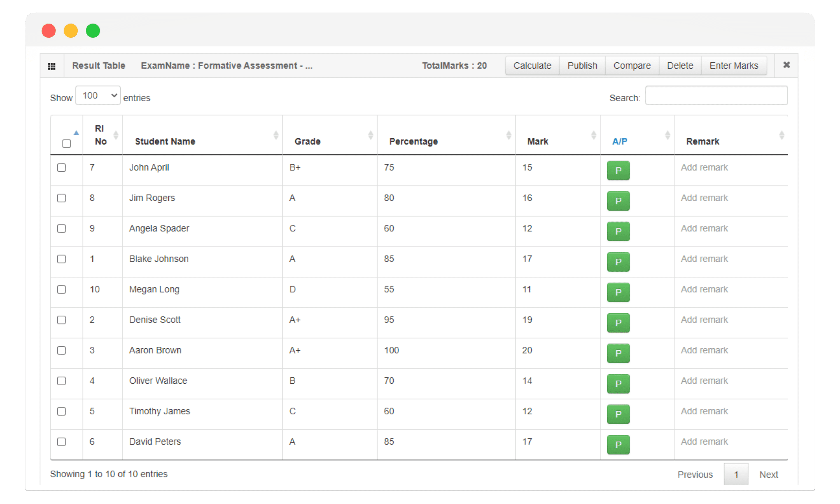Sort by A/P column
The width and height of the screenshot is (840, 504).
(x=637, y=135)
